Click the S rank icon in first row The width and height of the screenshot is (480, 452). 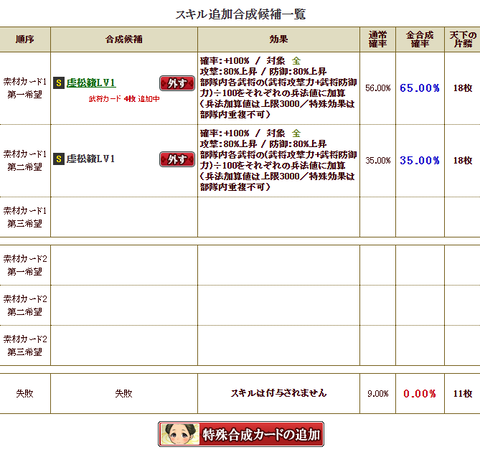[x=59, y=83]
